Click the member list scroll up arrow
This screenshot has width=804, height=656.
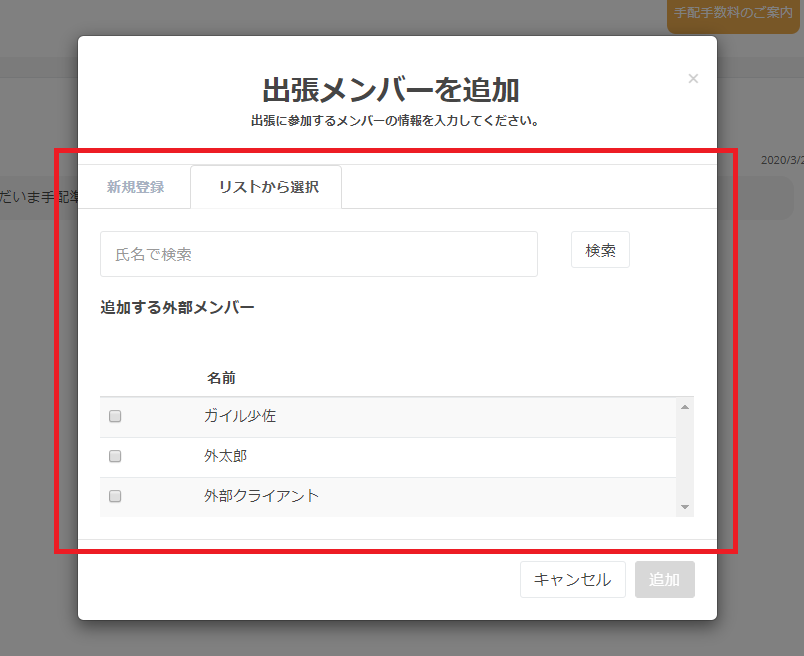coord(685,407)
